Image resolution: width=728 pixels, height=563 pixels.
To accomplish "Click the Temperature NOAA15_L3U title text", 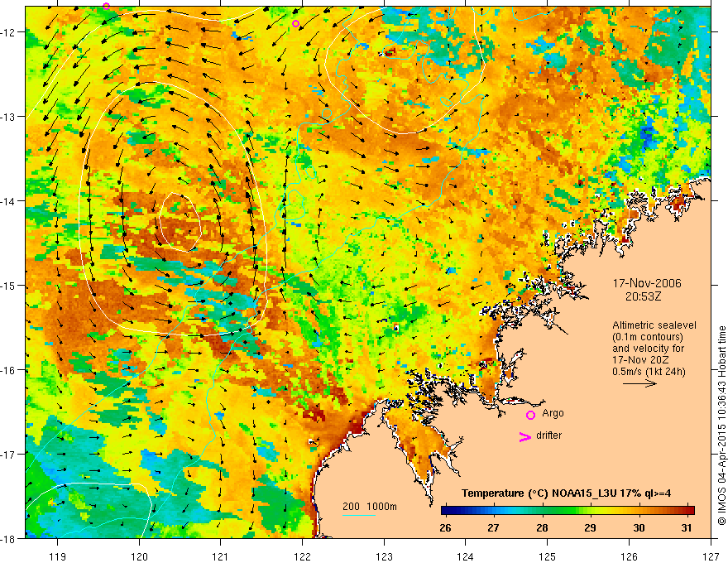I will [x=566, y=493].
